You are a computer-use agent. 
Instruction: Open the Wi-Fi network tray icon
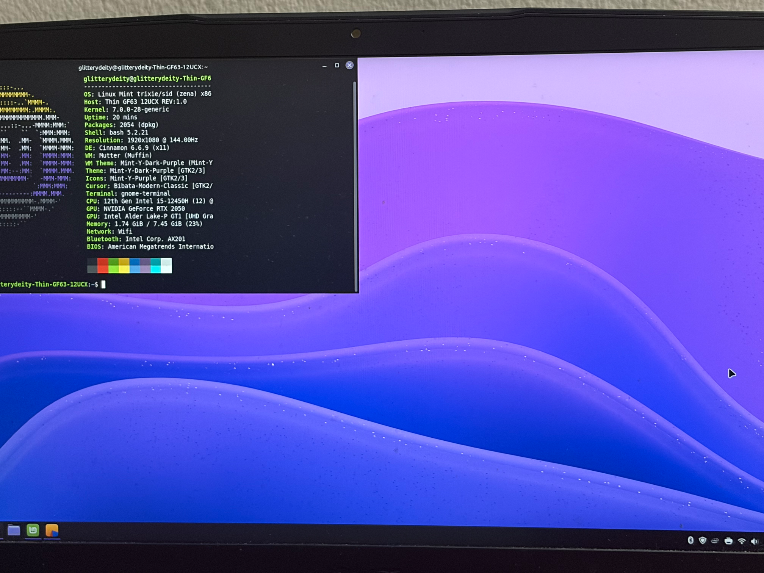[x=742, y=541]
